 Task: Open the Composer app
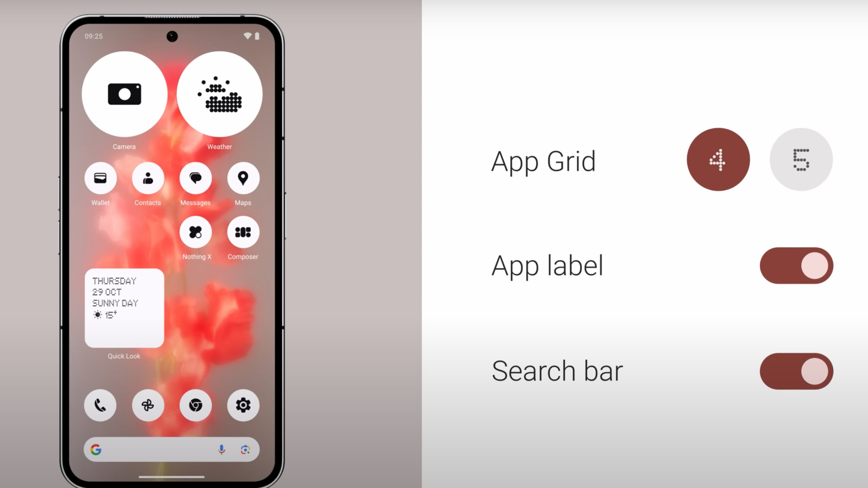pos(243,232)
